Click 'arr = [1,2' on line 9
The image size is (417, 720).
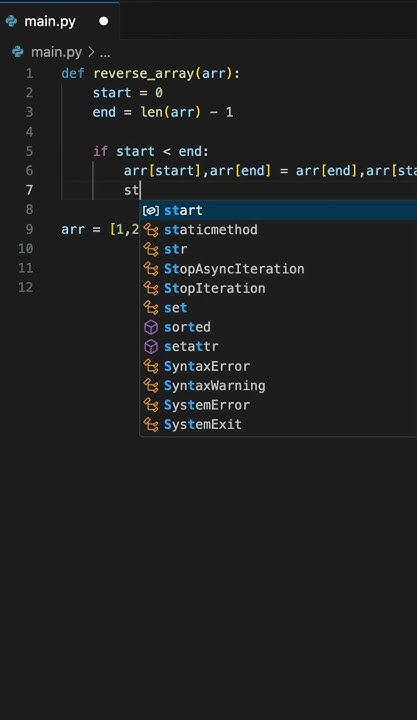[x=101, y=229]
